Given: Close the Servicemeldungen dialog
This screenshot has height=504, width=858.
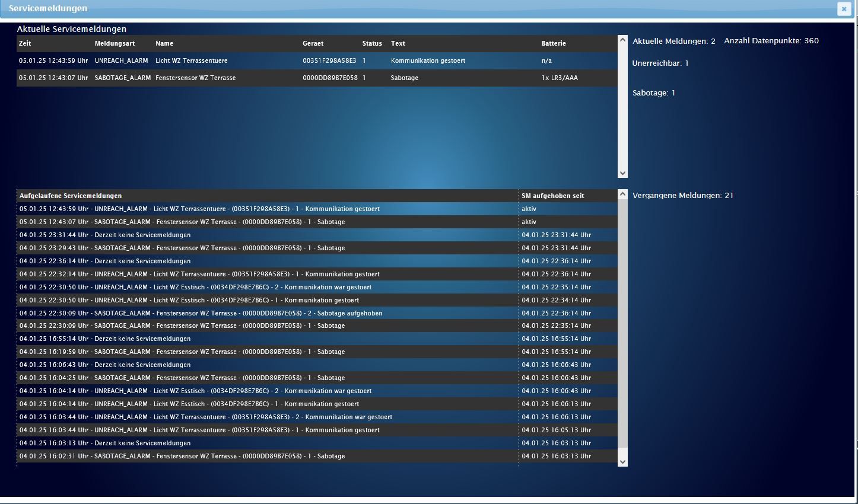Looking at the screenshot, I should (x=844, y=9).
